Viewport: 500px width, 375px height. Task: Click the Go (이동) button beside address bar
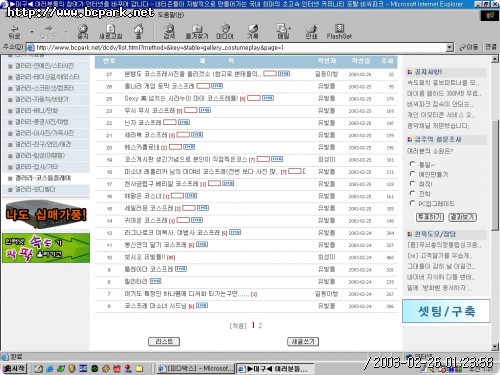tap(468, 47)
